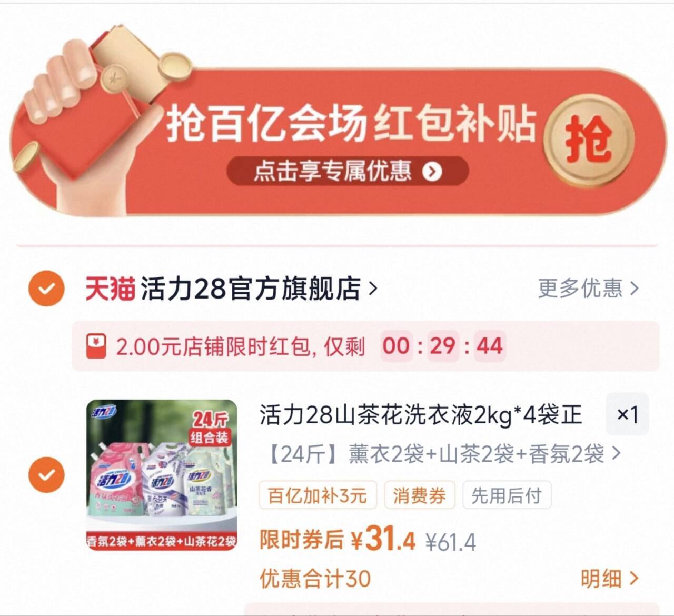Open 活力28官方旗舰店 store page
Screen dimensions: 674x616
250,289
